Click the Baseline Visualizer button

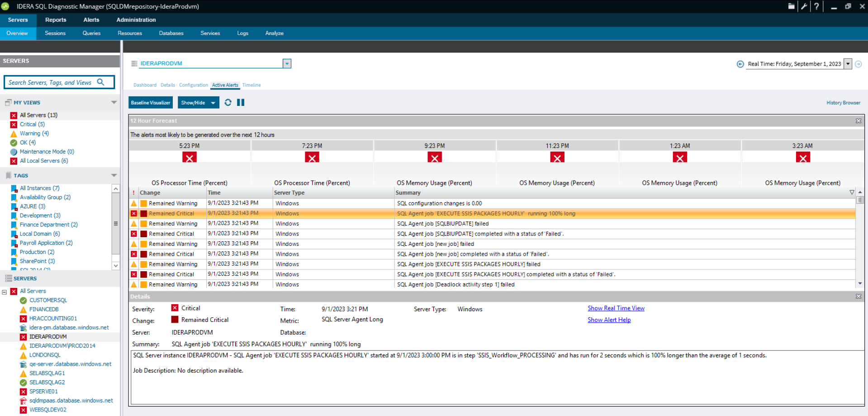tap(151, 103)
